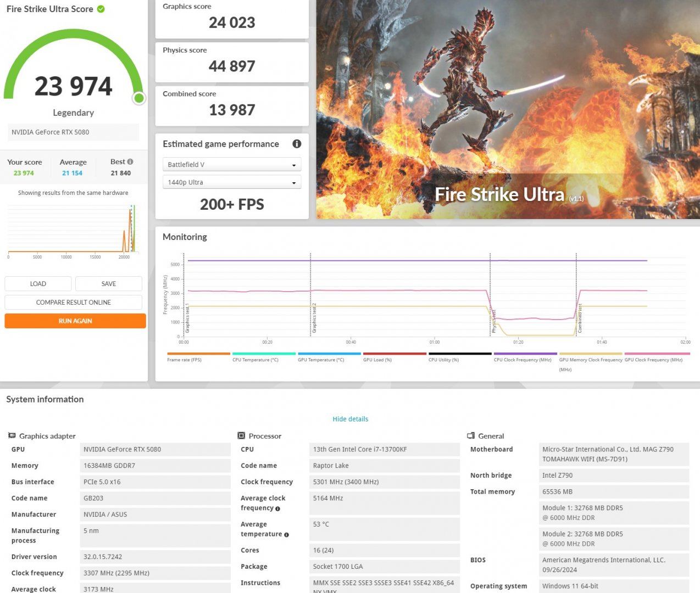This screenshot has width=700, height=593.
Task: Click the Processor section chip icon
Action: 241,435
